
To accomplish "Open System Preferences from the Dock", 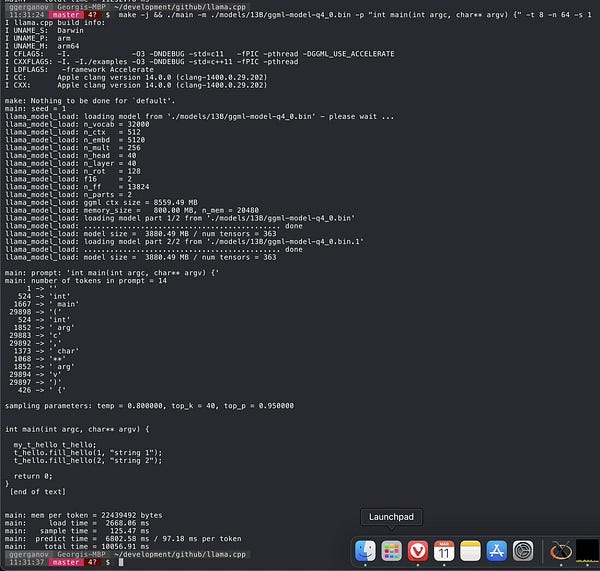I will pos(523,551).
